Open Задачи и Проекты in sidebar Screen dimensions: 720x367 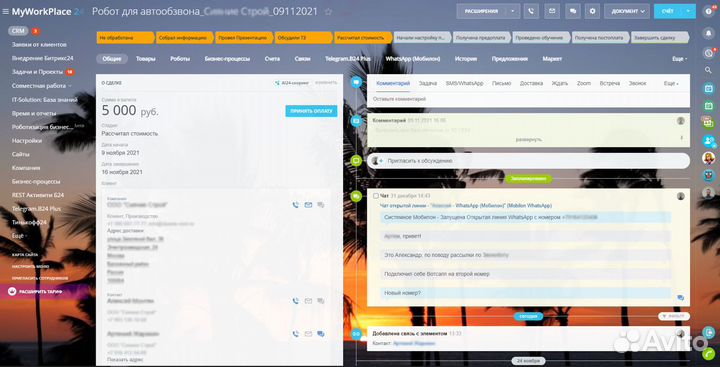[38, 72]
